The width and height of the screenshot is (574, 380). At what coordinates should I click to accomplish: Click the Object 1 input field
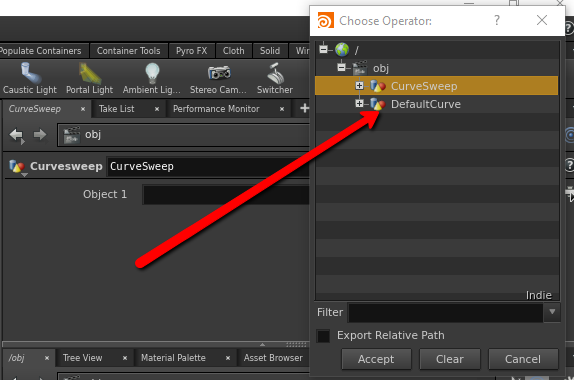pos(226,195)
